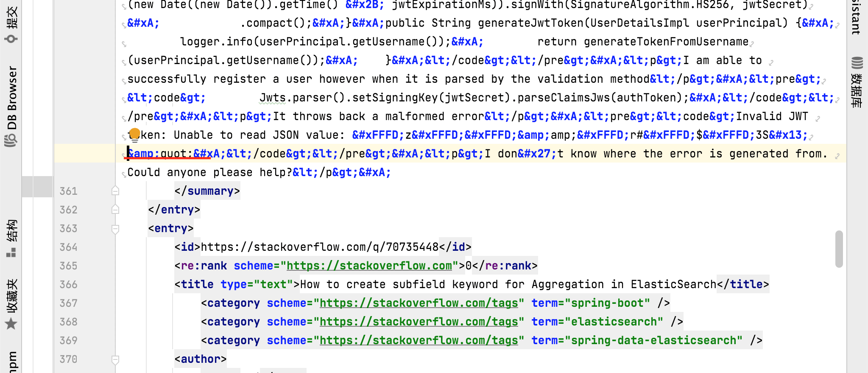Click line number 366 in the gutter

68,284
